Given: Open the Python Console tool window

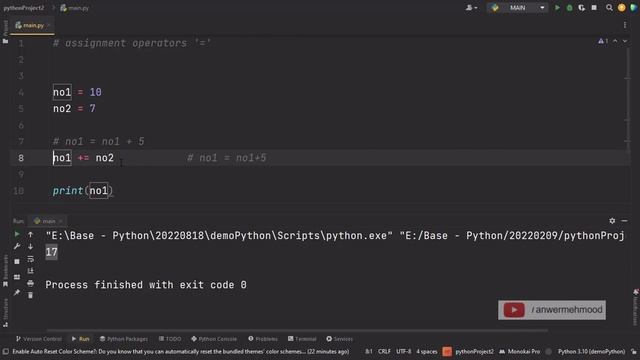Looking at the screenshot, I should [214, 339].
